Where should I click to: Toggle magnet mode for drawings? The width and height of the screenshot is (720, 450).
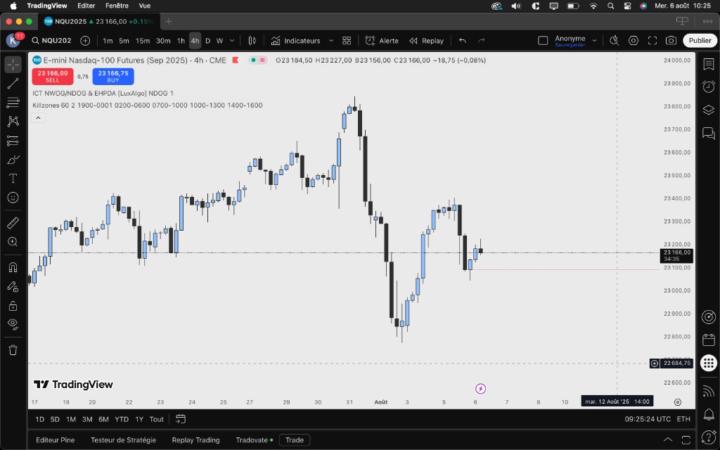tap(13, 268)
